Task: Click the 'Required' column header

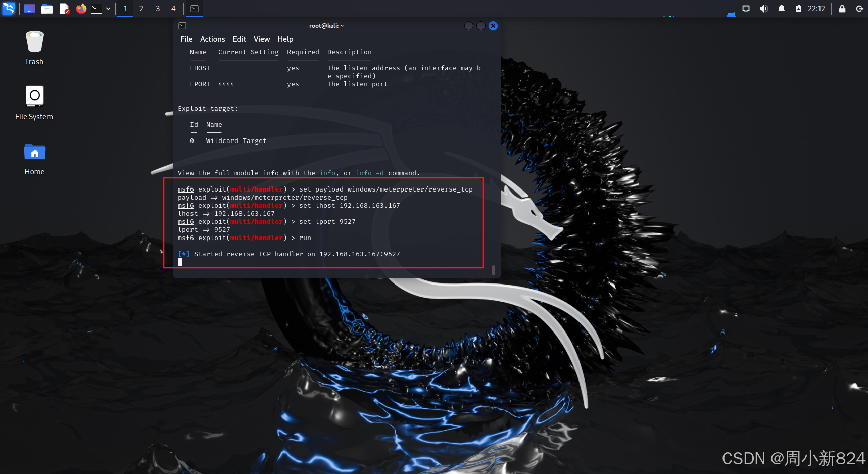Action: click(303, 52)
